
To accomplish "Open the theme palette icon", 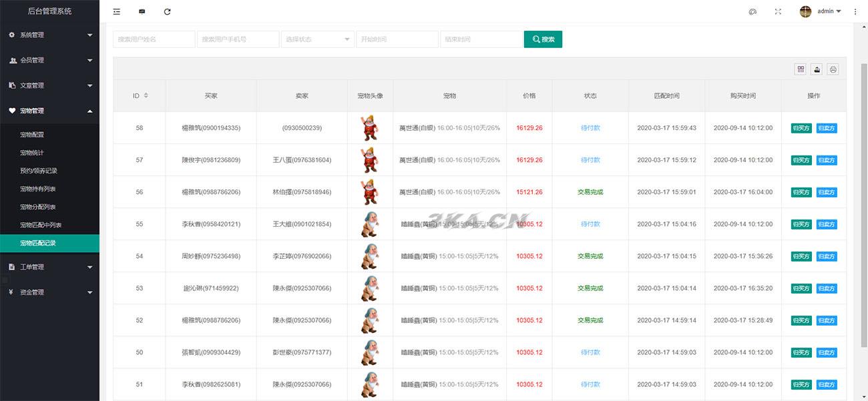I will coord(752,11).
